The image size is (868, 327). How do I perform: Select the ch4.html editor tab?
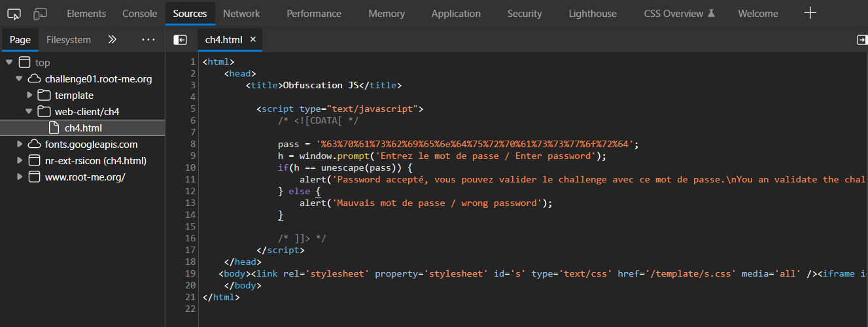[224, 40]
